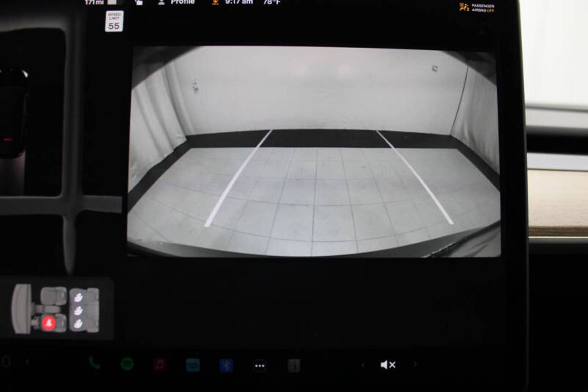
Task: Decrease volume with the left chevron
Action: click(x=362, y=365)
